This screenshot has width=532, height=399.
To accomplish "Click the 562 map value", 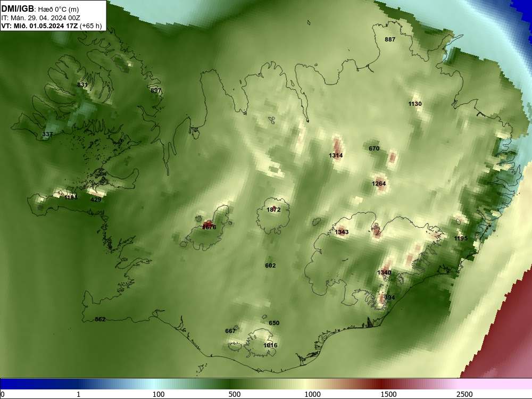I will (x=100, y=319).
